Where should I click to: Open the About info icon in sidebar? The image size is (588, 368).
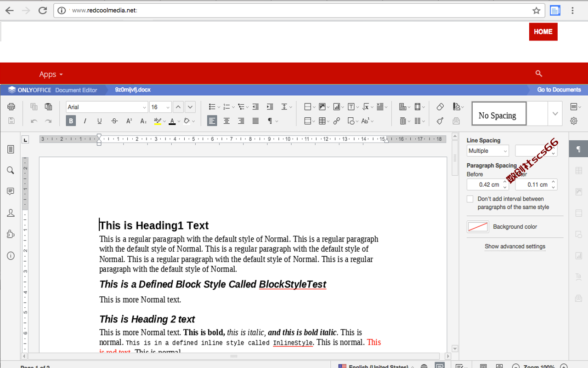(x=11, y=256)
